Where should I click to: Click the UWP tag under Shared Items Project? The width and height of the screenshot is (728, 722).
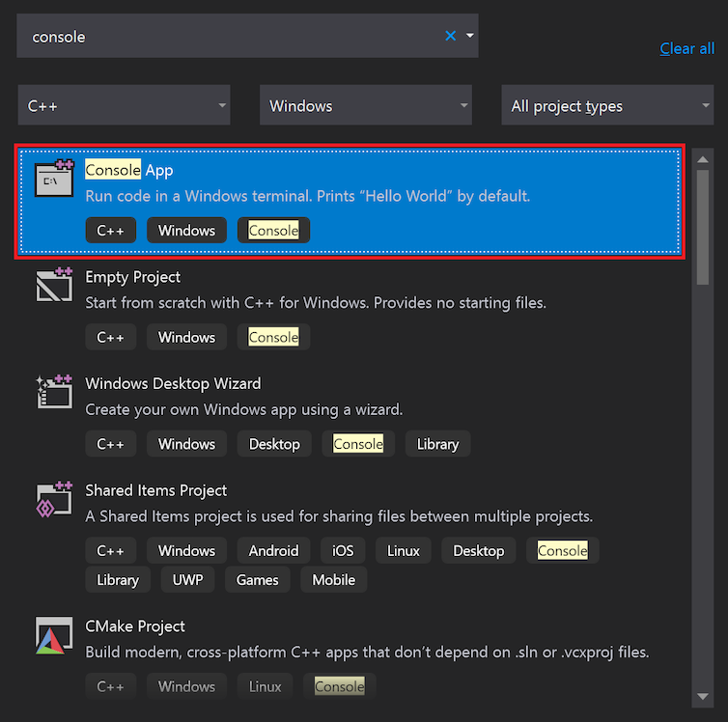coord(187,579)
